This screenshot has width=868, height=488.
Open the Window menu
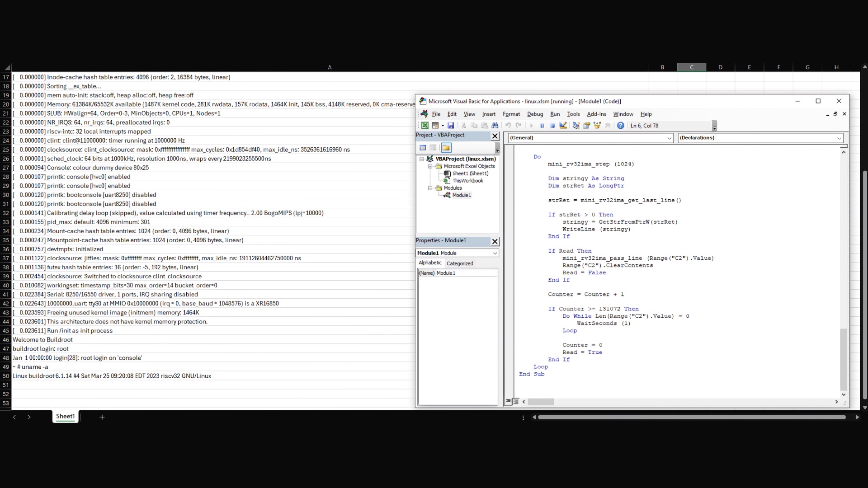pyautogui.click(x=623, y=114)
